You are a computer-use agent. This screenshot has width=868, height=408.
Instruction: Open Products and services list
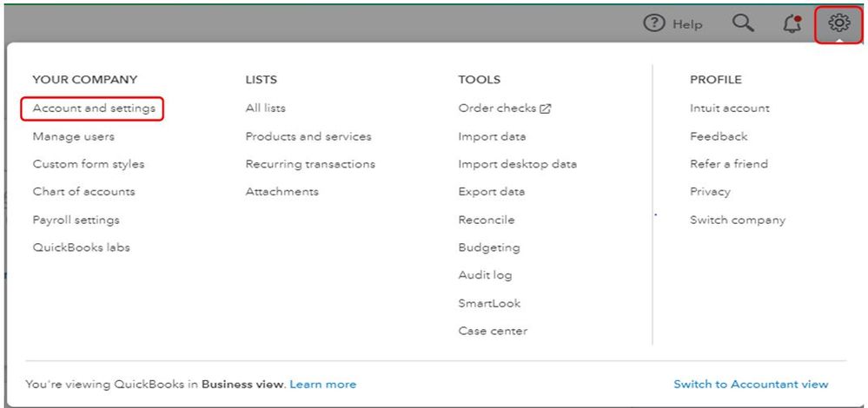coord(308,136)
